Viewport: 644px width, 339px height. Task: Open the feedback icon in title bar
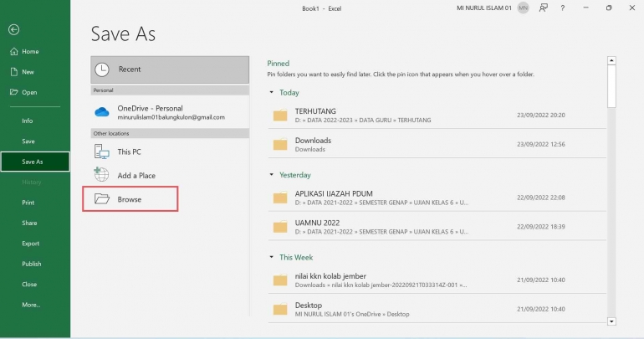click(x=543, y=8)
